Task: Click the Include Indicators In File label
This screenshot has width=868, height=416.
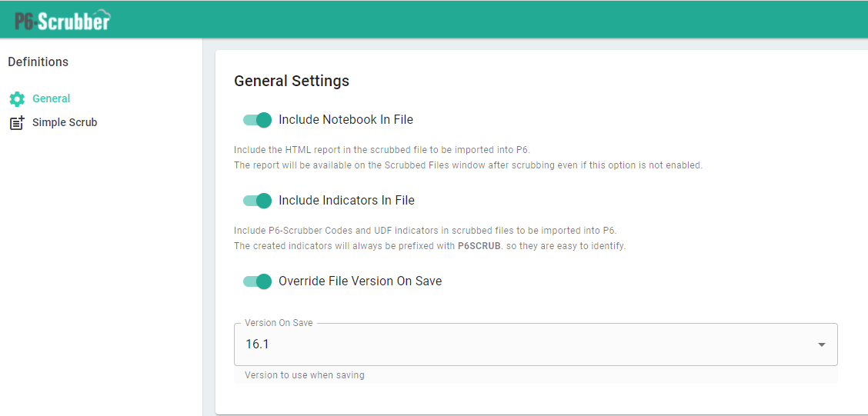Action: (x=346, y=200)
